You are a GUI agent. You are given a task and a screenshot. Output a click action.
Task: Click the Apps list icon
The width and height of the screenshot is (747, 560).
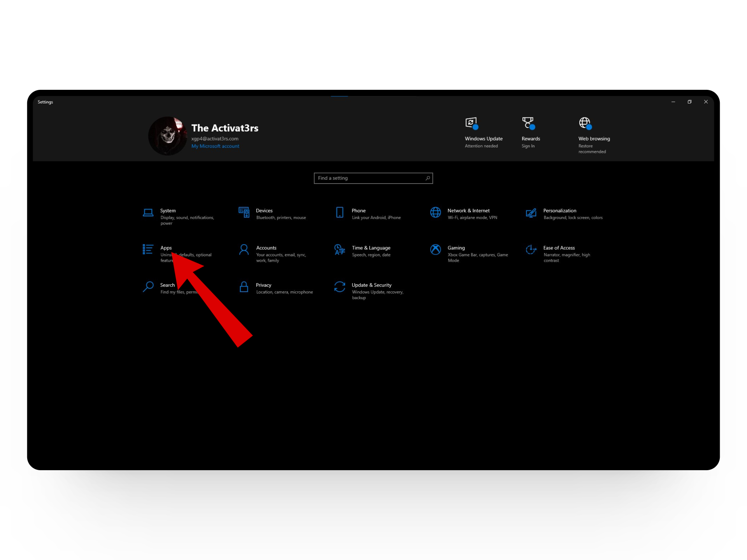(148, 249)
